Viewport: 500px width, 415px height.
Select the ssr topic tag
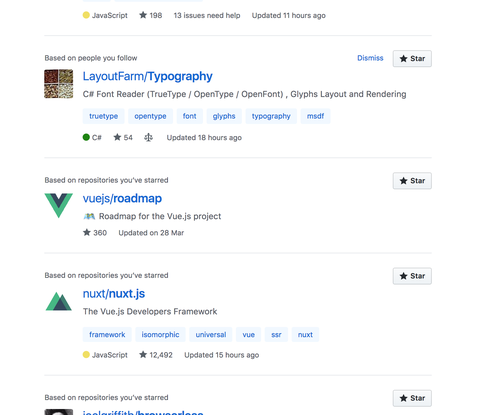pyautogui.click(x=276, y=335)
